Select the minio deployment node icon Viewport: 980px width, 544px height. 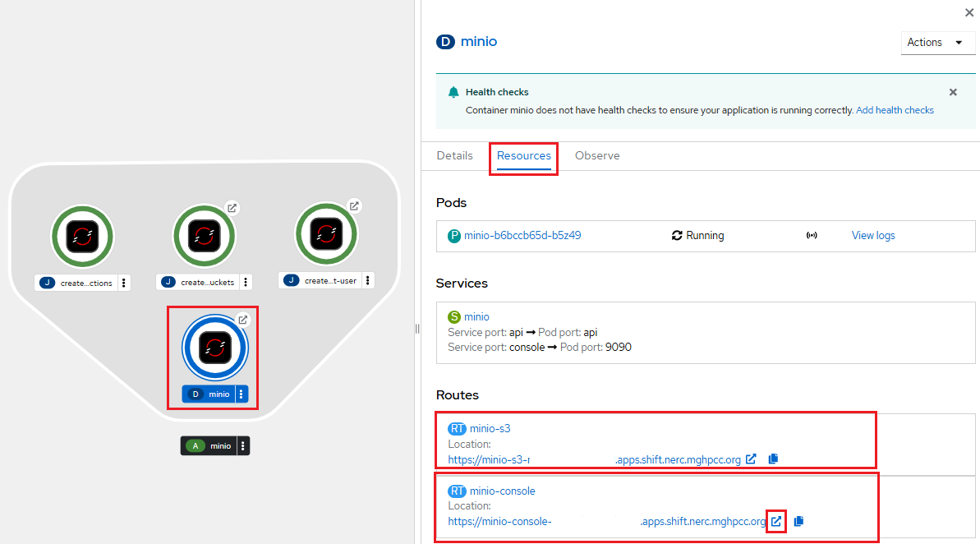tap(215, 348)
